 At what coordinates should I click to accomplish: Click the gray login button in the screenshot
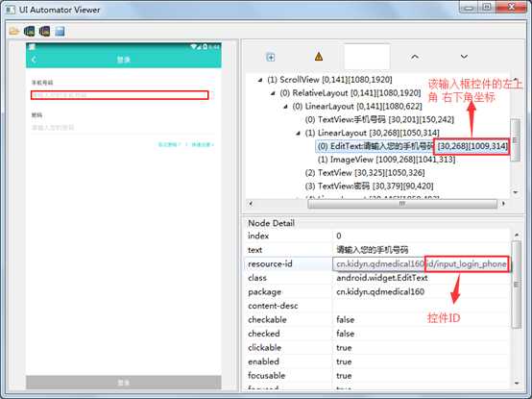(x=124, y=383)
